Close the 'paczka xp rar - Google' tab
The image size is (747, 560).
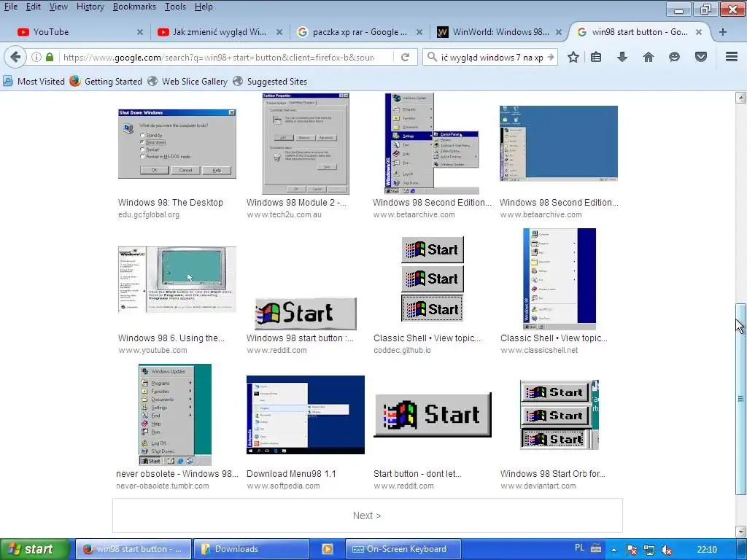[419, 32]
